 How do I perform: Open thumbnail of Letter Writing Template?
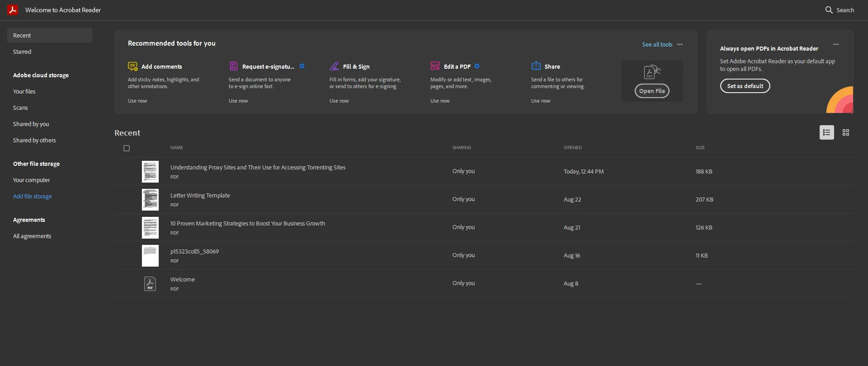(x=150, y=200)
